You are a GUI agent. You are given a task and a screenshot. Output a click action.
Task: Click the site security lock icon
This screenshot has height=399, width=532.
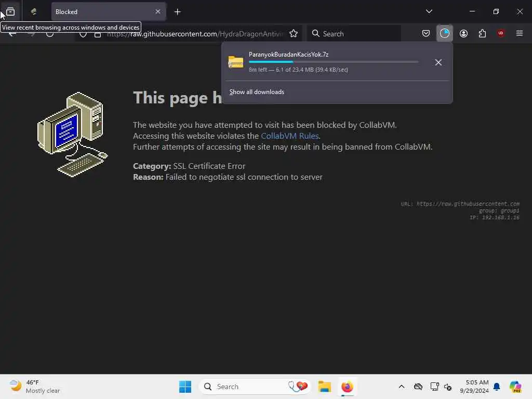pos(97,34)
